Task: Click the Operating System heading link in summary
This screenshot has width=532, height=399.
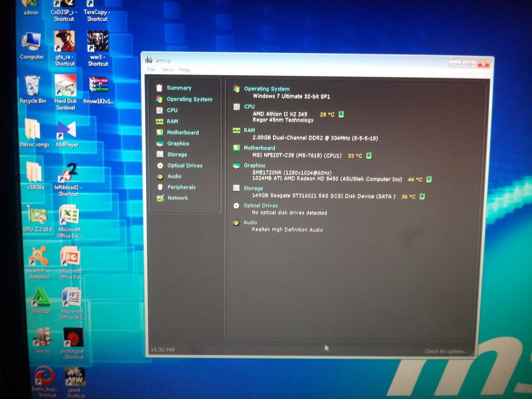Action: click(267, 89)
